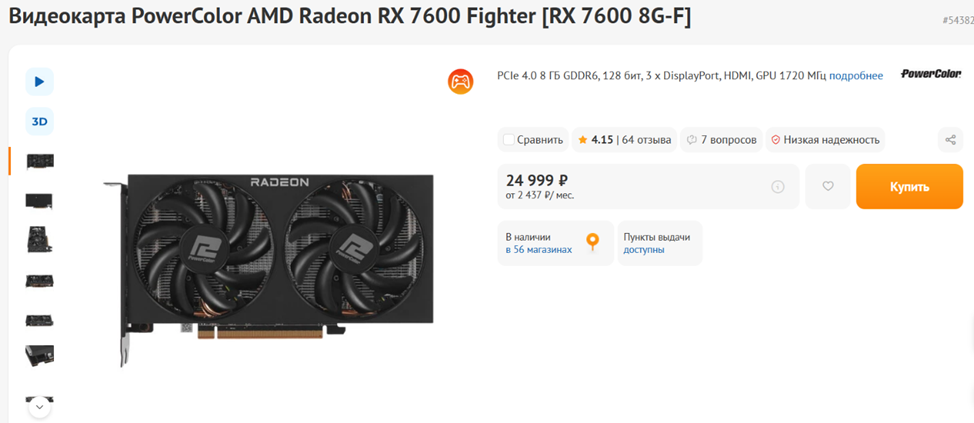Image resolution: width=974 pixels, height=423 pixels.
Task: Open the 64 отзыва reviews
Action: tap(646, 140)
